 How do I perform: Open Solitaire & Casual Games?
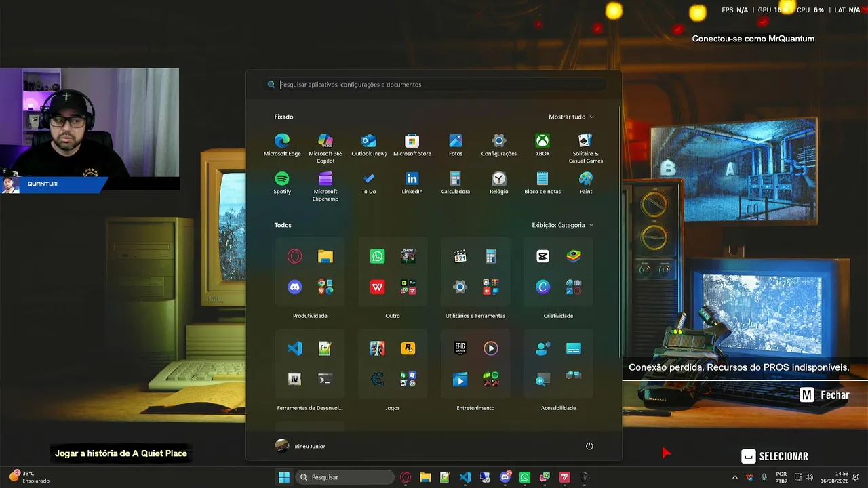(x=586, y=148)
